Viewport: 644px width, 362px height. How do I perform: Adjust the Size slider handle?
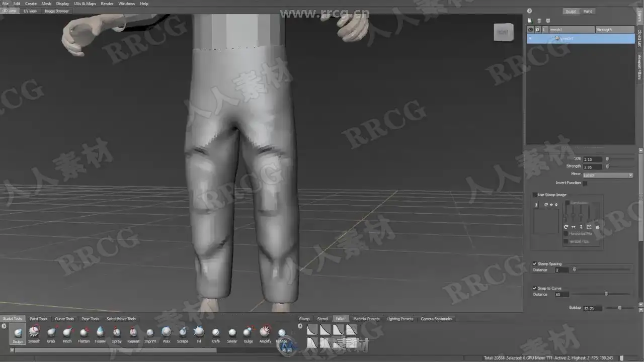pyautogui.click(x=607, y=159)
